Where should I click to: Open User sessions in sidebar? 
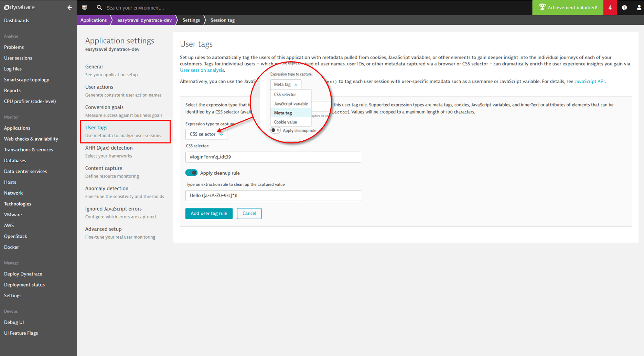[18, 58]
